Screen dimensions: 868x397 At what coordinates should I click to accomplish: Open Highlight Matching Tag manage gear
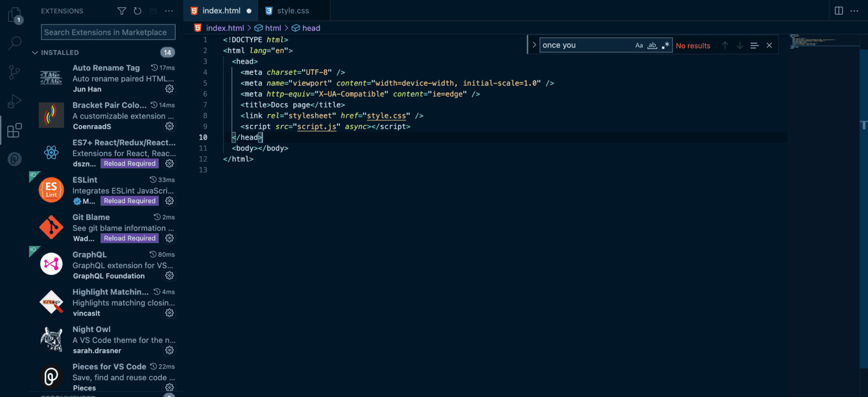(x=170, y=313)
